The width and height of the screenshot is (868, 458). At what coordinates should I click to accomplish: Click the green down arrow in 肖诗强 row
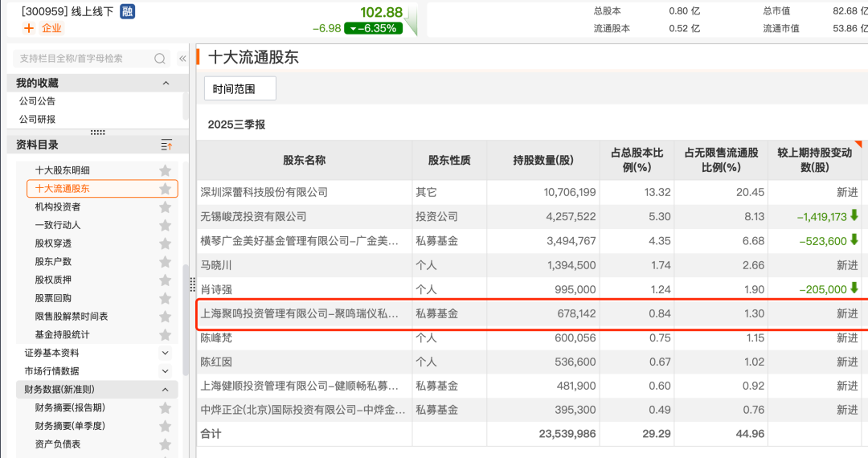click(x=854, y=288)
